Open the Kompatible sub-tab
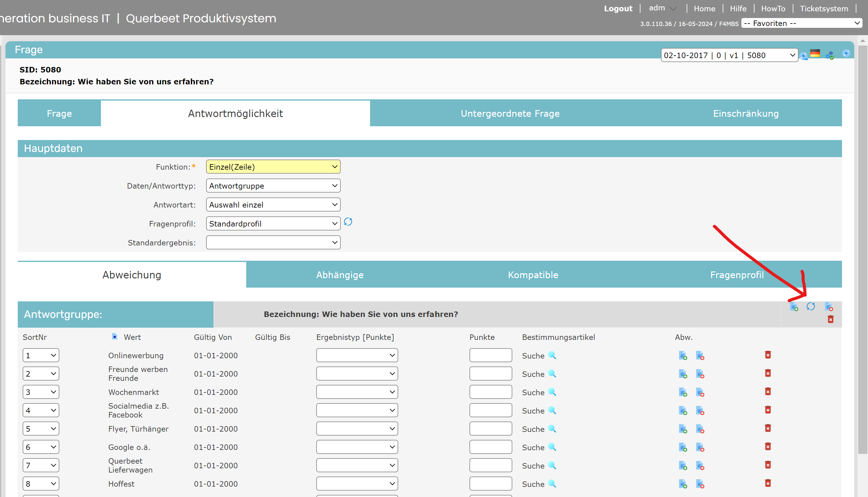 pos(533,275)
